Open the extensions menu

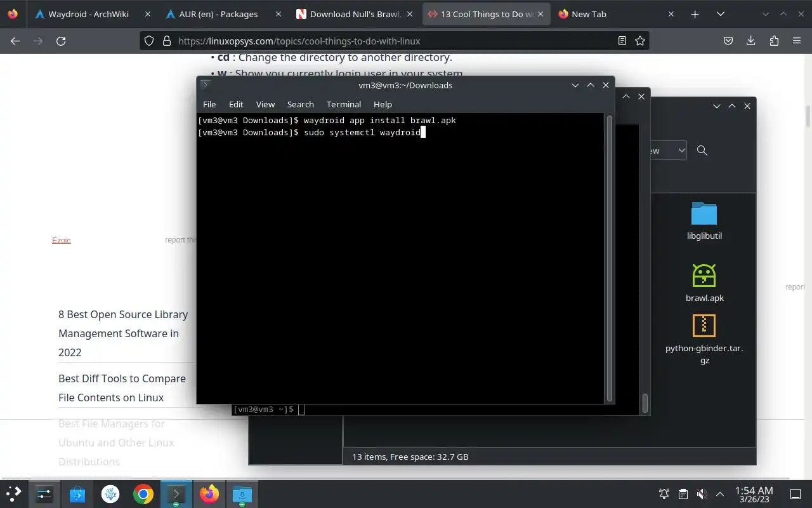(774, 41)
